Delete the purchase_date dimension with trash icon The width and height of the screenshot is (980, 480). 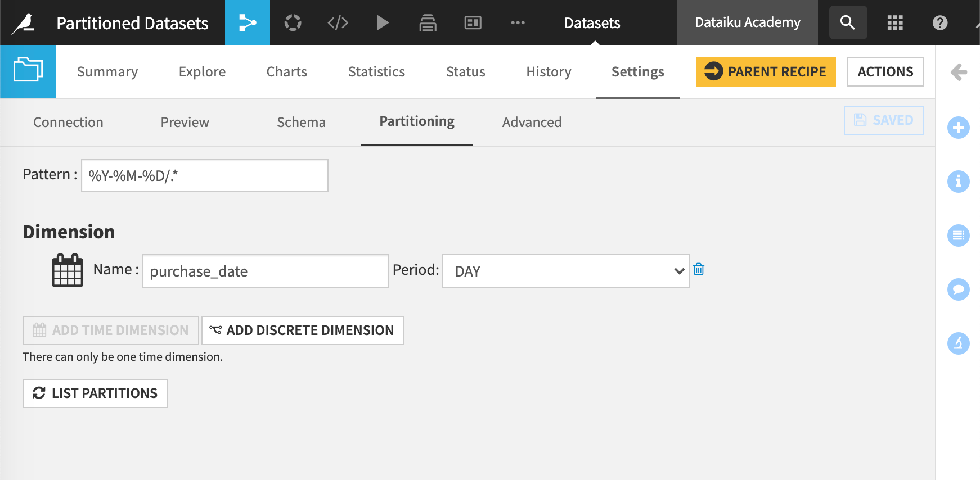(x=699, y=270)
